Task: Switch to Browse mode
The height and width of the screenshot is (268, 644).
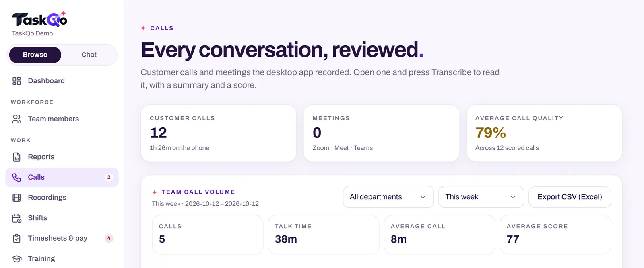Action: (x=35, y=55)
